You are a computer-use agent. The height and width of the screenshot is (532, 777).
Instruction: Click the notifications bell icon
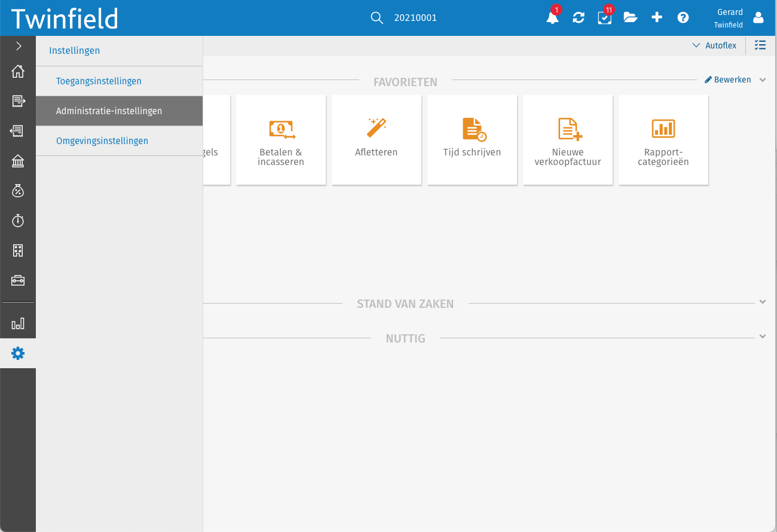[x=552, y=18]
